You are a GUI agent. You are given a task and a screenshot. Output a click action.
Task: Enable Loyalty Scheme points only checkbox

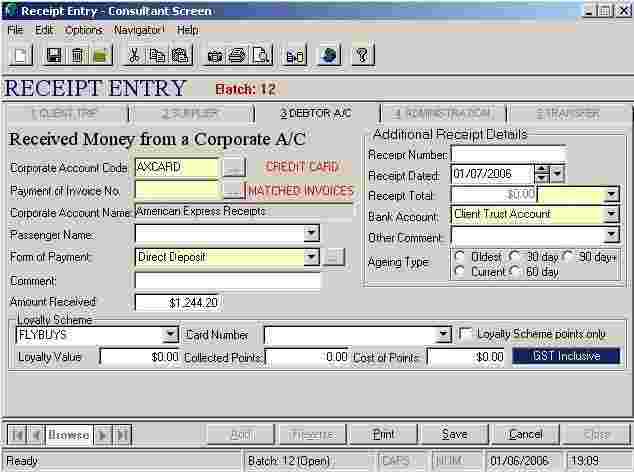click(466, 334)
